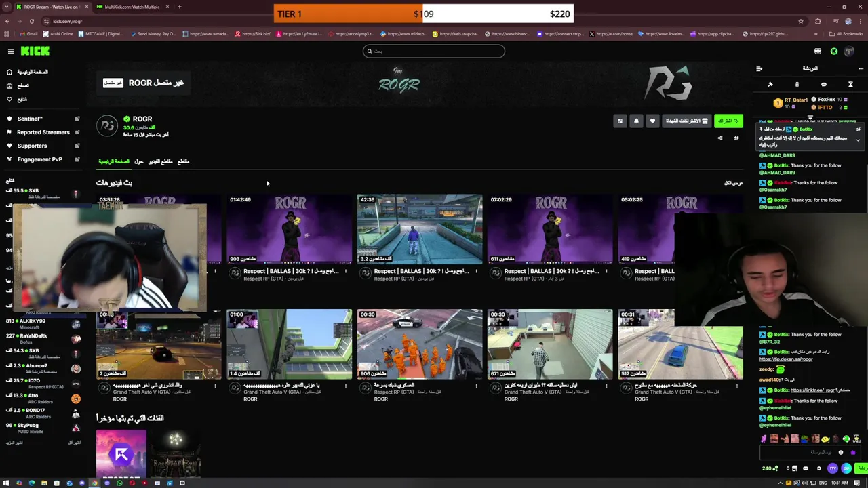Open the emoji picker in chat box

tap(841, 452)
